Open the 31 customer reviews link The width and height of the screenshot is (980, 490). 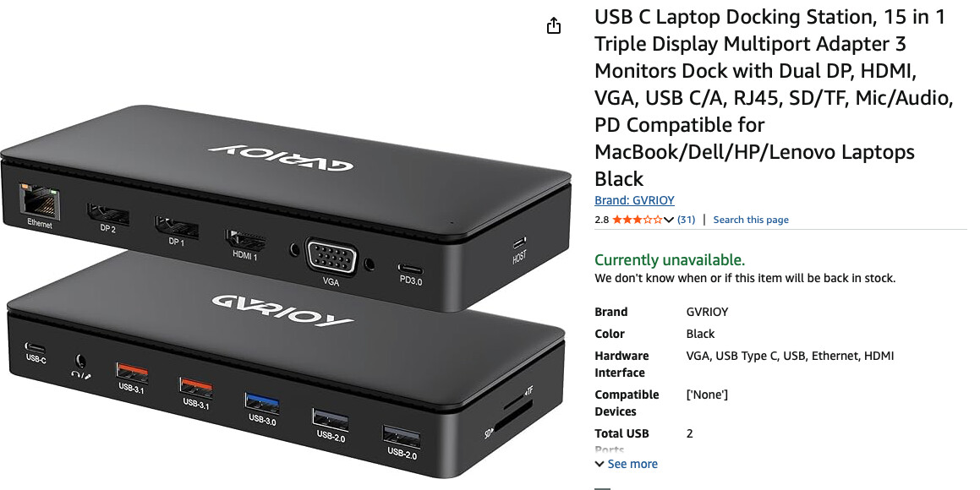687,220
